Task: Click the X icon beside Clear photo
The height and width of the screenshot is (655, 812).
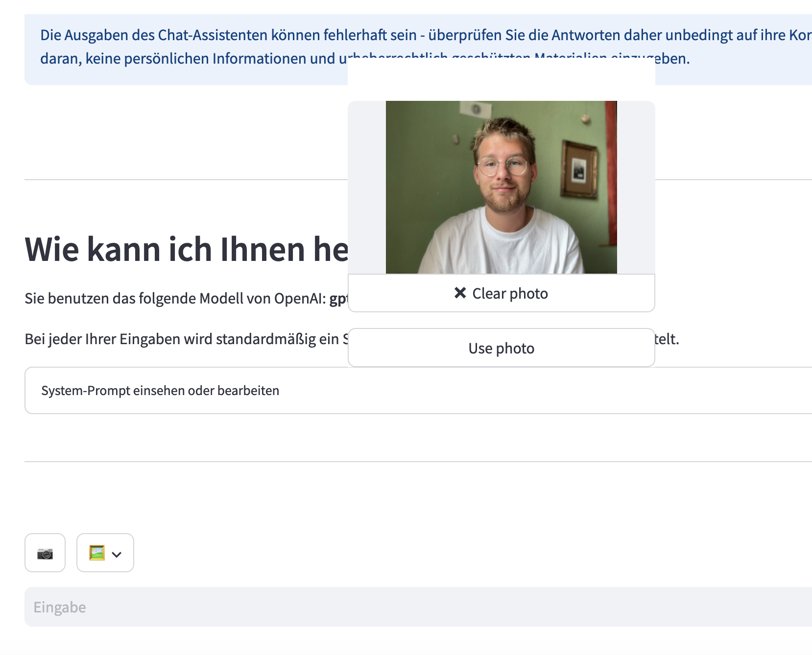Action: pyautogui.click(x=460, y=293)
